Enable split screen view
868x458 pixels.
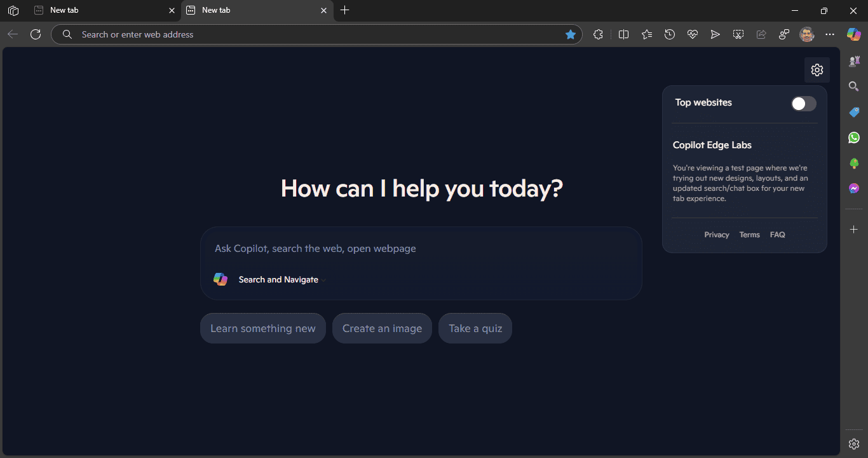tap(623, 34)
